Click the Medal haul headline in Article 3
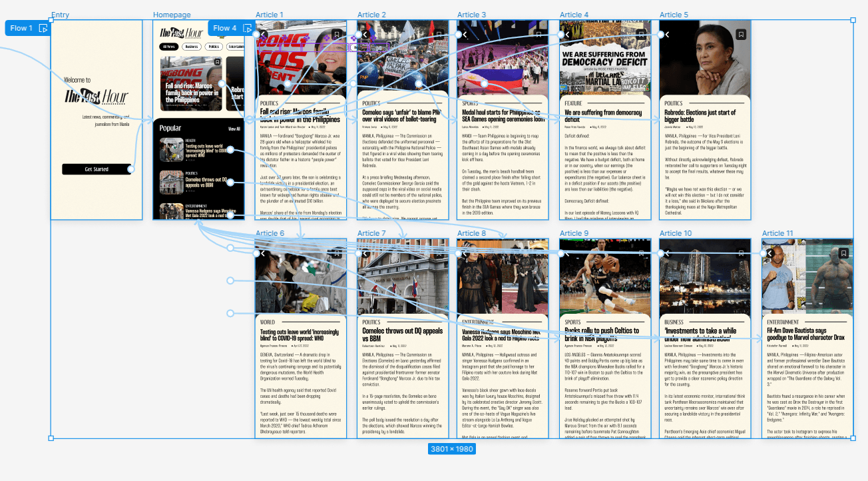The height and width of the screenshot is (481, 868). [503, 116]
